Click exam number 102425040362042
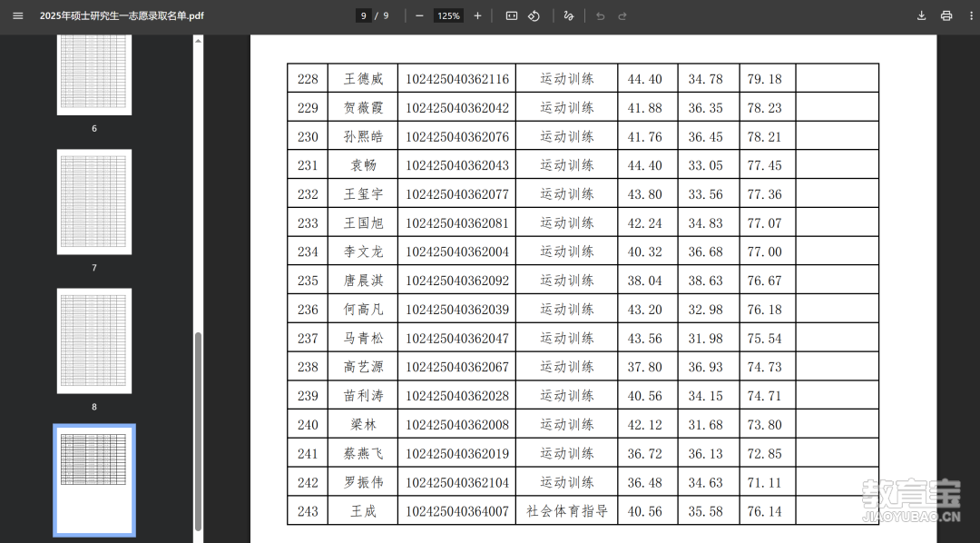 click(456, 107)
